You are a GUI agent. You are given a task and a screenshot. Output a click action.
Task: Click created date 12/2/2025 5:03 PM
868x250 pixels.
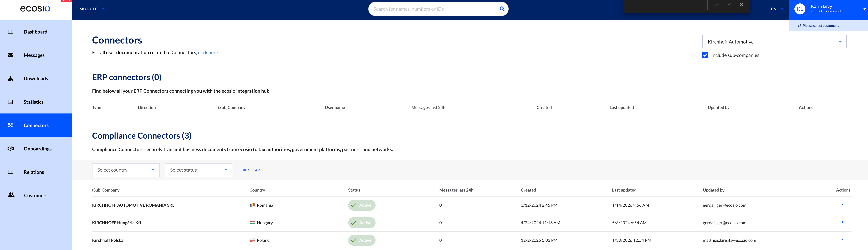539,240
